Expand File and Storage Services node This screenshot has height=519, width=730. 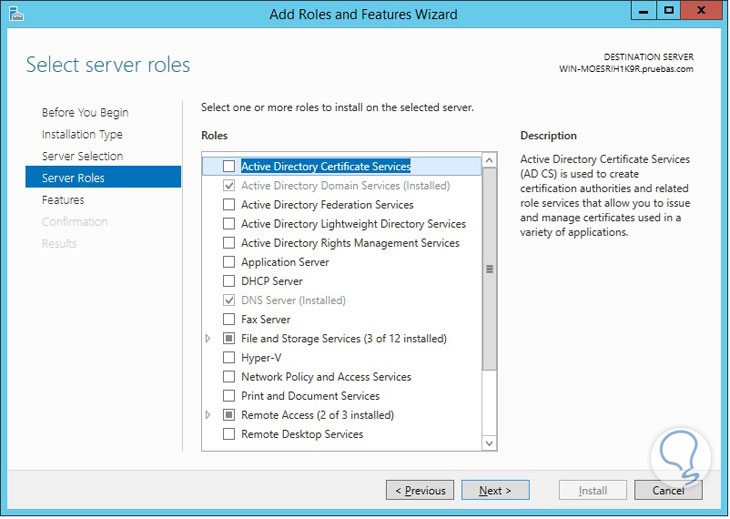coord(208,339)
